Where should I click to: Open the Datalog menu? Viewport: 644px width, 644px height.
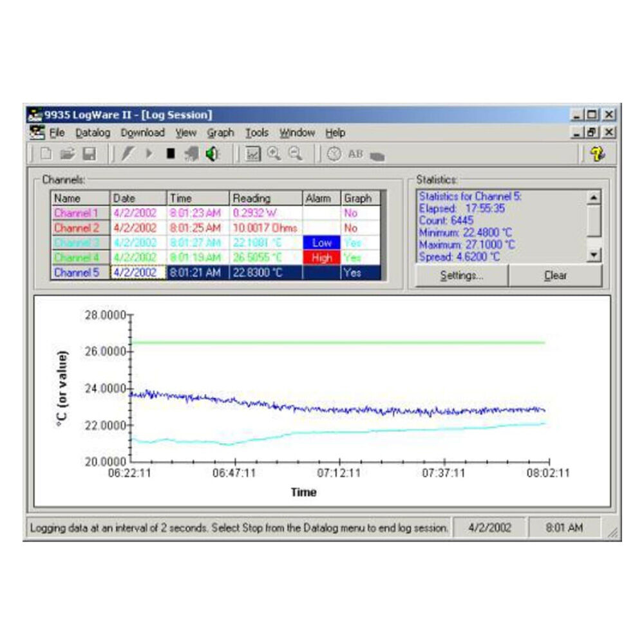pyautogui.click(x=93, y=133)
